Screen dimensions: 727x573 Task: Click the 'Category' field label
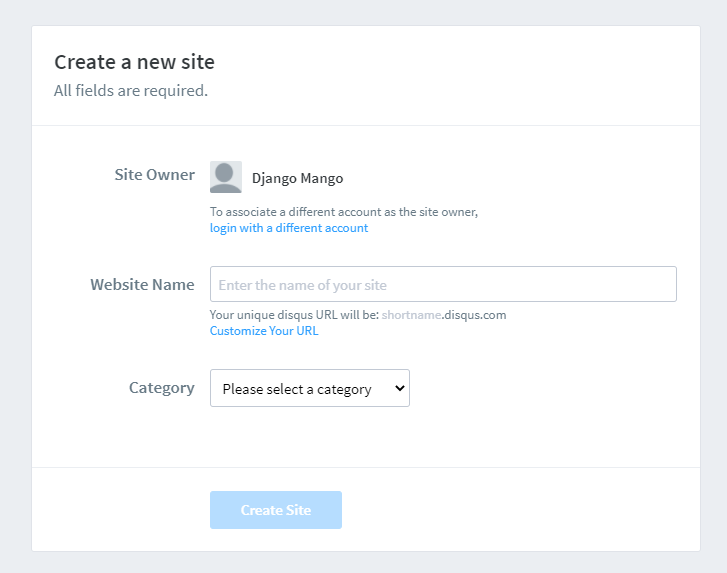coord(162,388)
